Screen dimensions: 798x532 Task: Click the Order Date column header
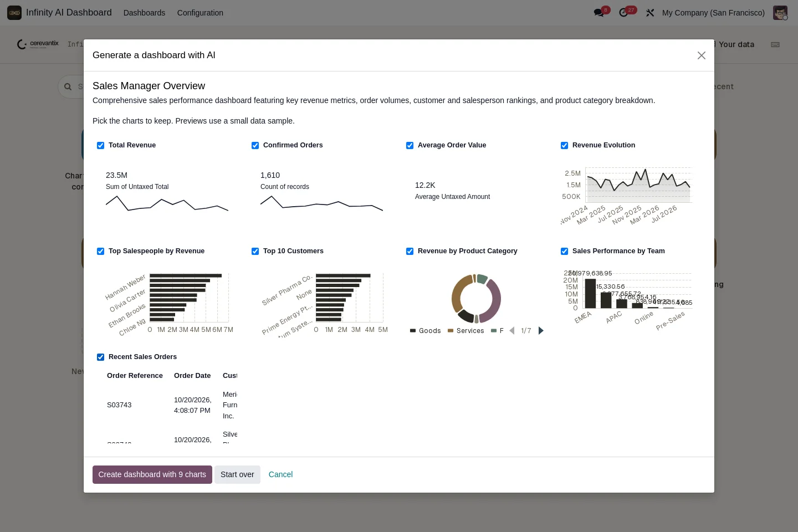point(192,376)
